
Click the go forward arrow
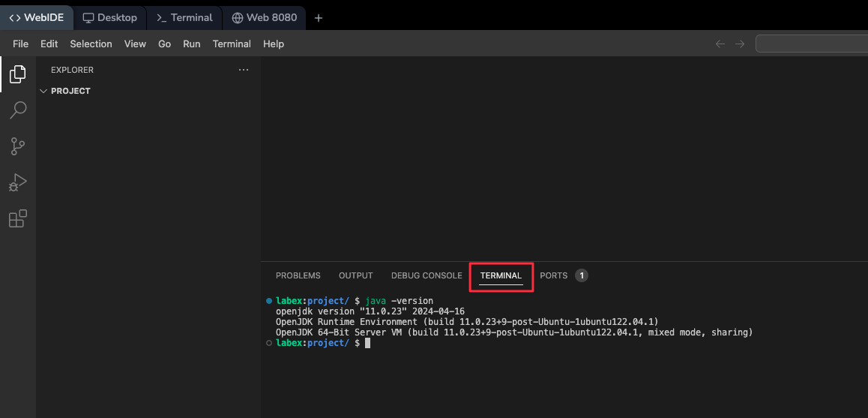click(x=740, y=44)
